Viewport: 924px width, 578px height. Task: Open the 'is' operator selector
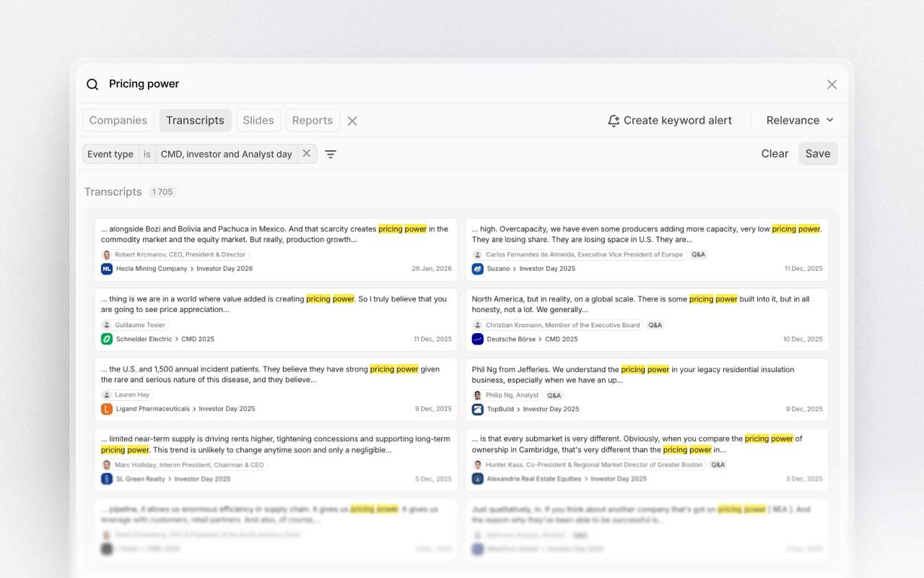147,154
